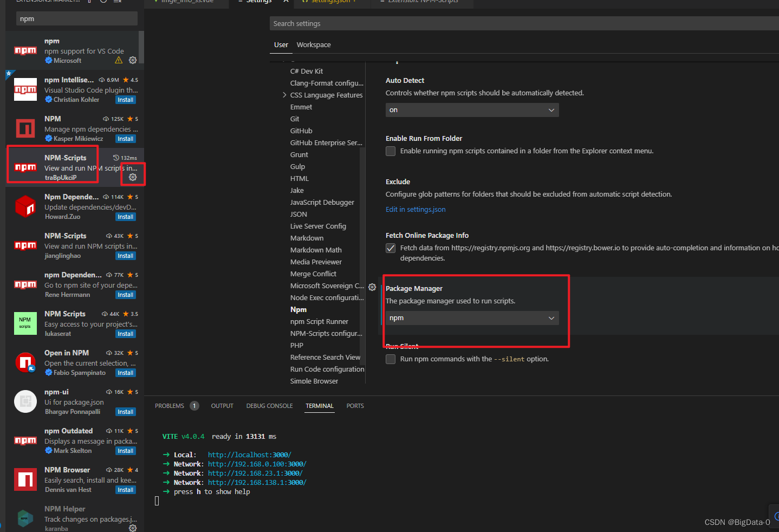Select Live Server Config tree entry
Image resolution: width=779 pixels, height=532 pixels.
click(x=318, y=226)
